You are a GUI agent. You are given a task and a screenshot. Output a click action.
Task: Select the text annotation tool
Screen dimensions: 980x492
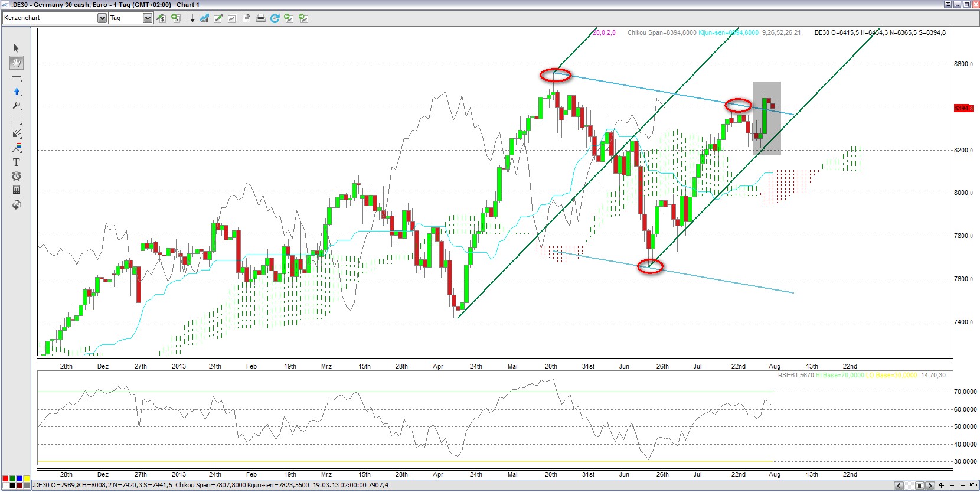click(16, 162)
